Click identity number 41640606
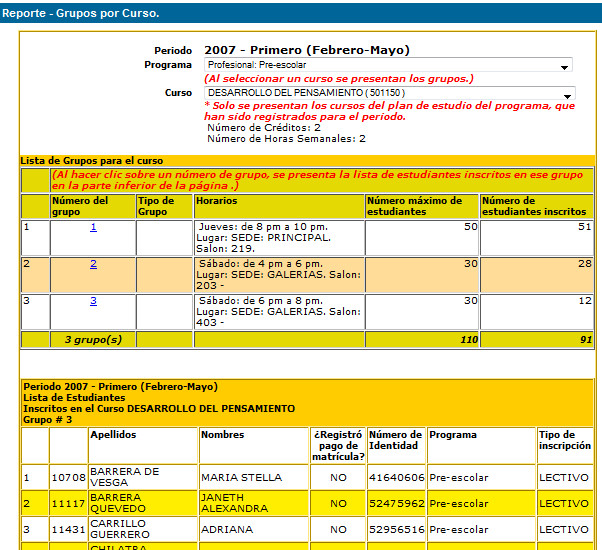Screen dimensions: 602x550 pos(397,477)
